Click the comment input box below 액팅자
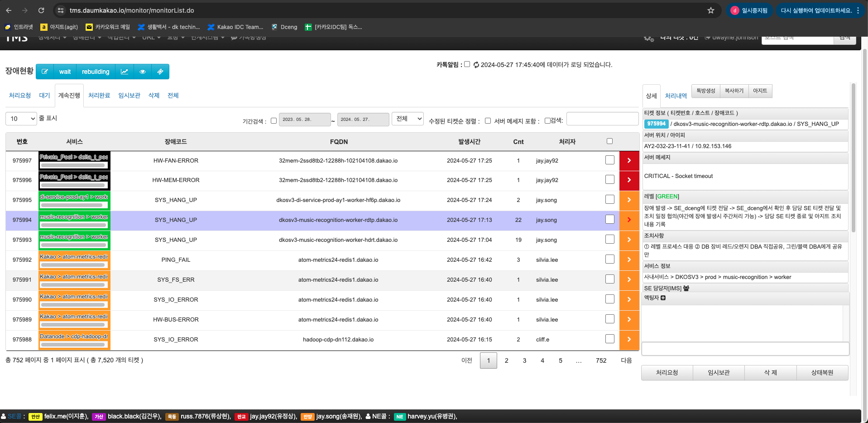The height and width of the screenshot is (423, 868). [745, 349]
